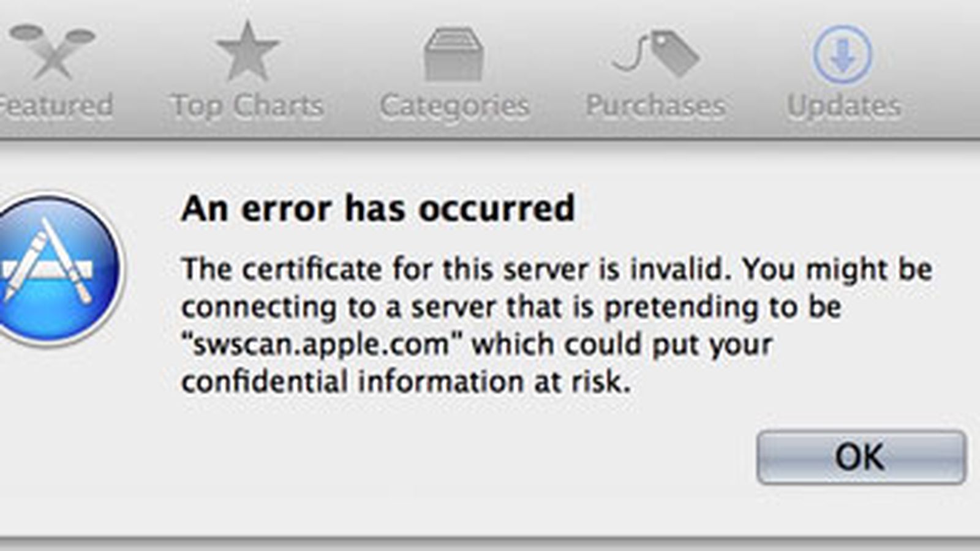Select the Categories text label
980x551 pixels.
pos(454,107)
